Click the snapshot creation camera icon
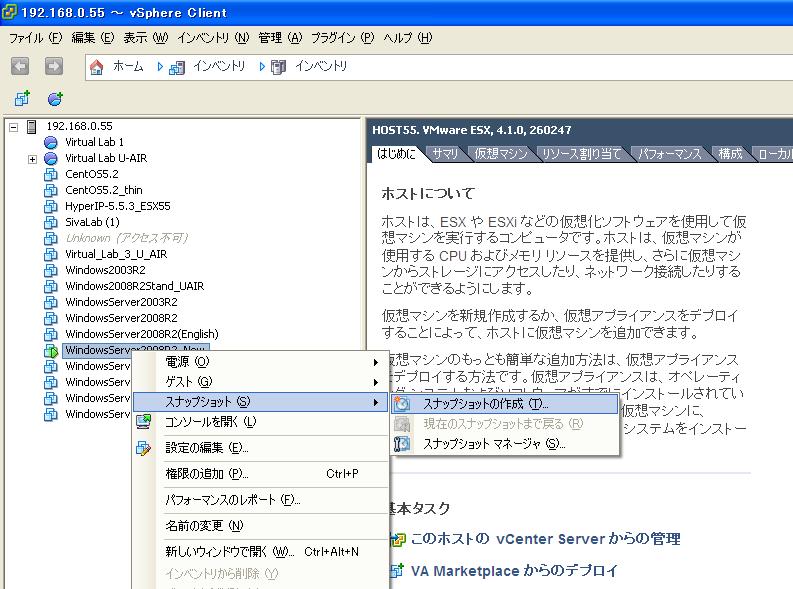 point(402,404)
